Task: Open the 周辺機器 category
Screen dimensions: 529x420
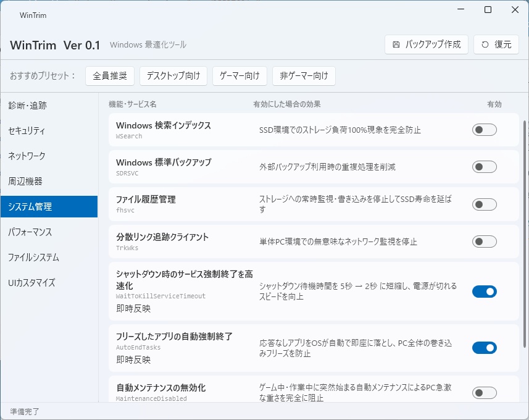Action: [x=49, y=182]
